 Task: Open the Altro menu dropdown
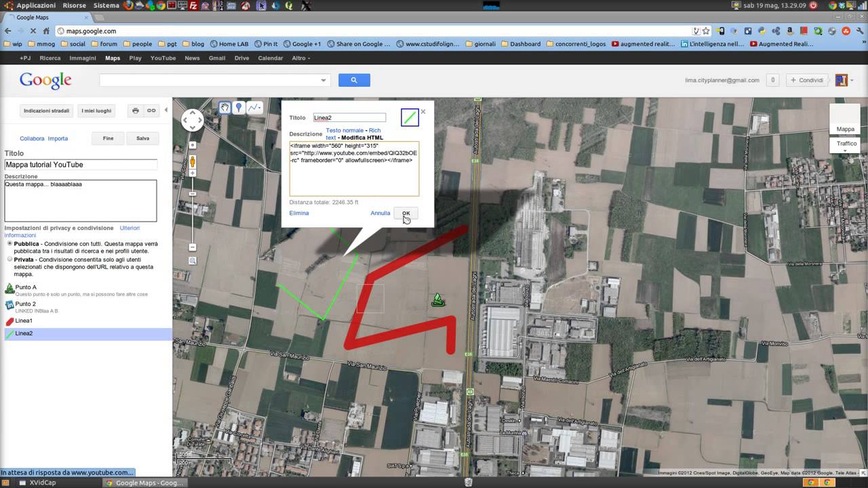pyautogui.click(x=300, y=58)
